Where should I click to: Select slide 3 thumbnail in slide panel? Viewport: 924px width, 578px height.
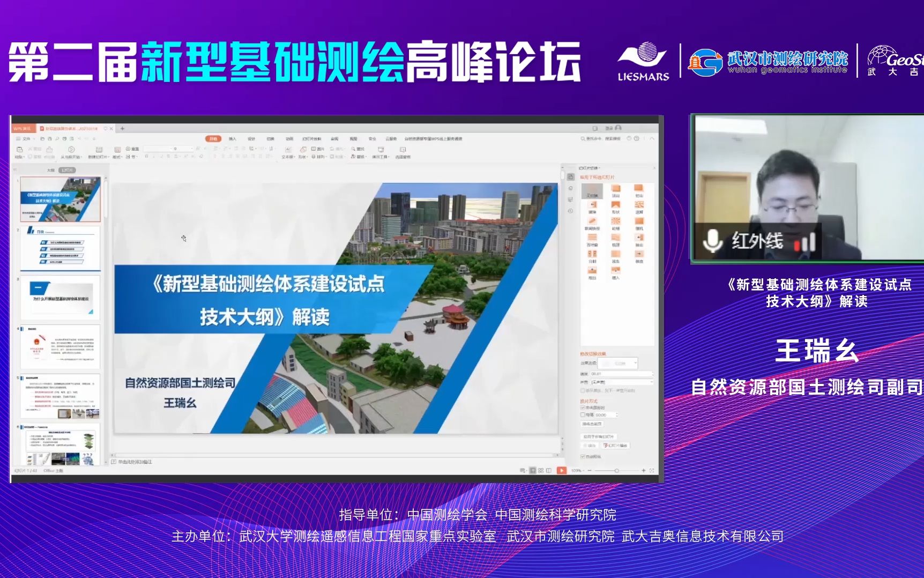60,298
